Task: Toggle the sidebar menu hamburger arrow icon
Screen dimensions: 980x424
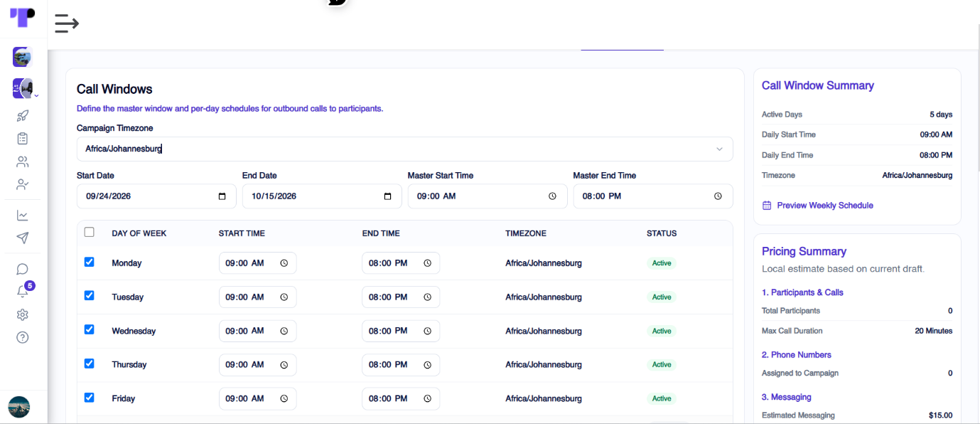Action: coord(67,23)
